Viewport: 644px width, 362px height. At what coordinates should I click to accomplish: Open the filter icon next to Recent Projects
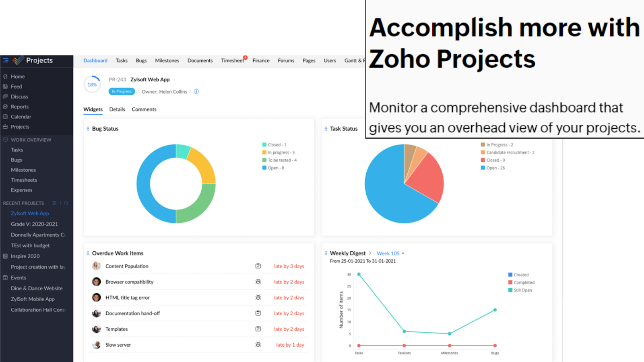coord(54,203)
